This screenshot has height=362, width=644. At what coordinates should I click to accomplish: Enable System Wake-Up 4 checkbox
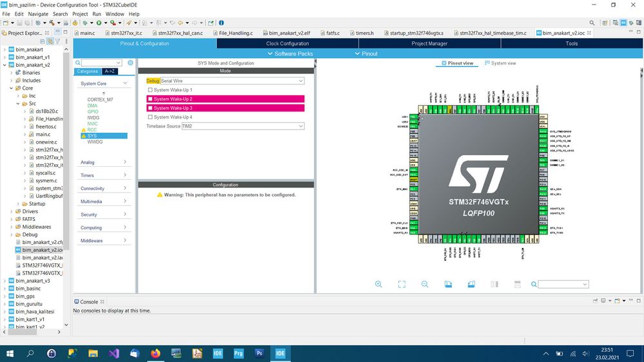150,117
